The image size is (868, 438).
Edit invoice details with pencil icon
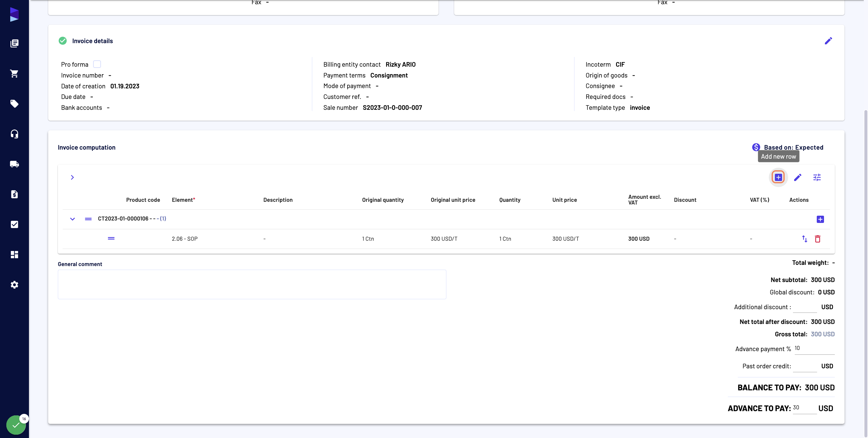(829, 41)
